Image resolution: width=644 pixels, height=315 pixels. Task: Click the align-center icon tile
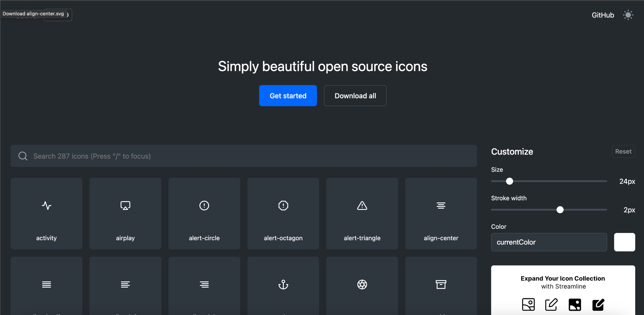pyautogui.click(x=441, y=214)
